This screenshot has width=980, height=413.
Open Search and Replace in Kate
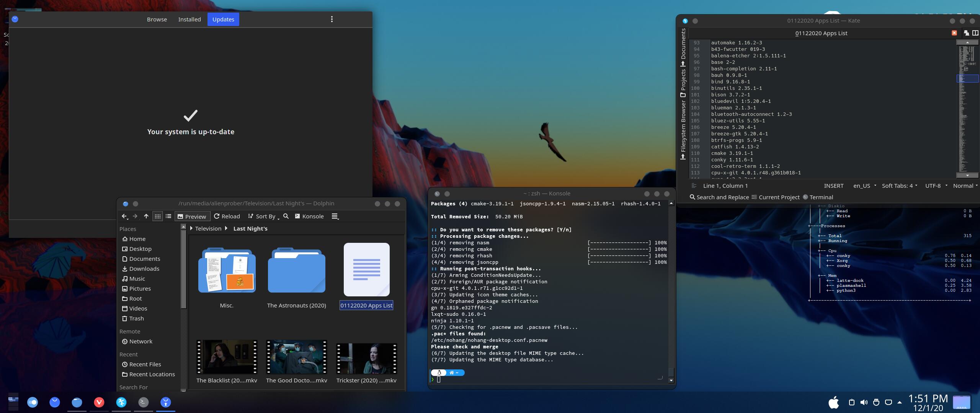720,197
